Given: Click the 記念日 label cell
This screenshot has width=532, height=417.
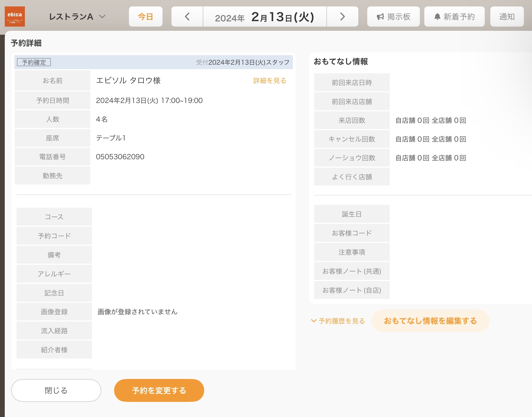Looking at the screenshot, I should tap(54, 293).
